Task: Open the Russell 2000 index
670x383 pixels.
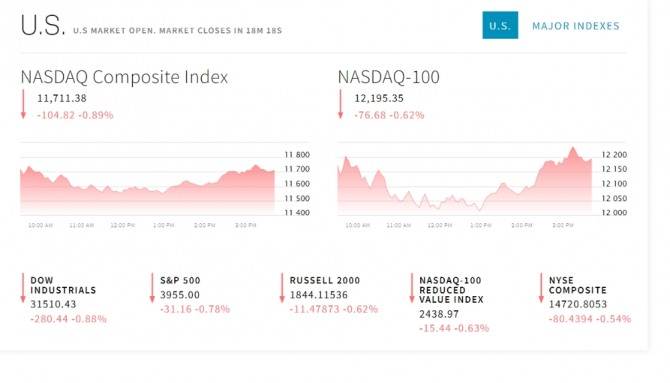Action: 325,280
